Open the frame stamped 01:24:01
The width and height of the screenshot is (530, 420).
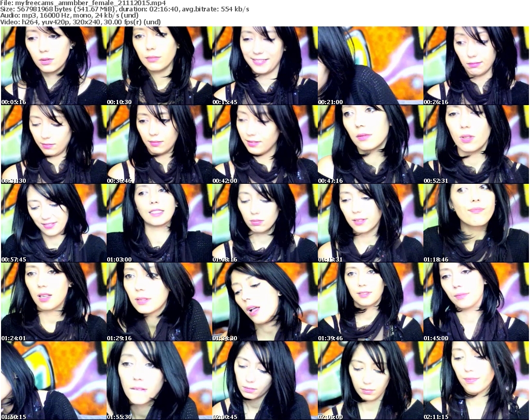[x=54, y=302]
